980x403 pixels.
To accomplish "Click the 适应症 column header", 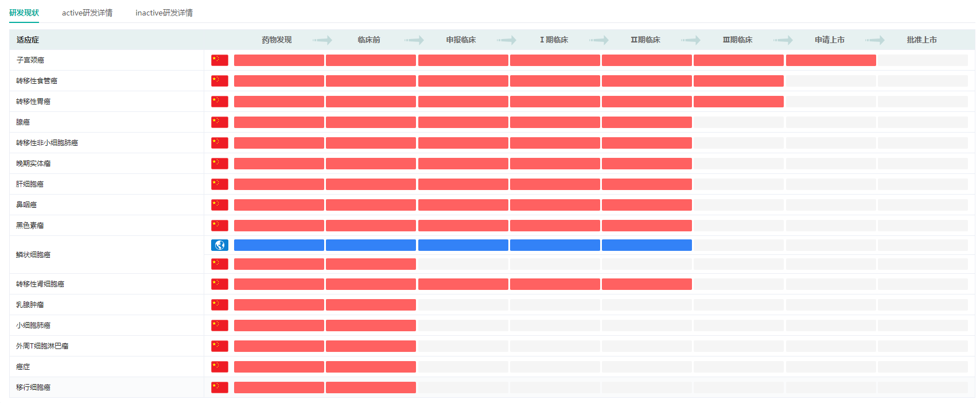I will coord(28,40).
